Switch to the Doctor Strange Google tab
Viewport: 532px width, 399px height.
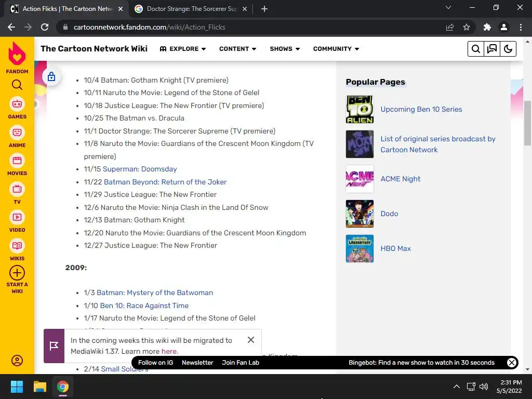point(192,9)
